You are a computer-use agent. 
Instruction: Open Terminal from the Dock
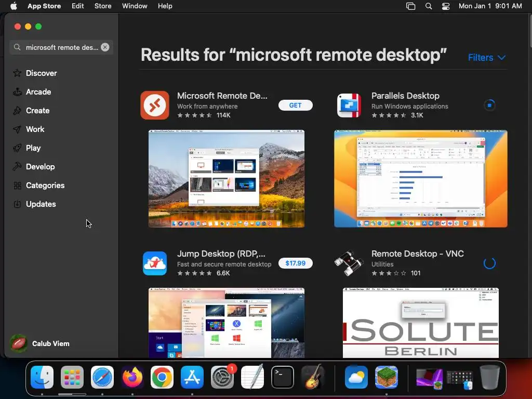point(282,377)
